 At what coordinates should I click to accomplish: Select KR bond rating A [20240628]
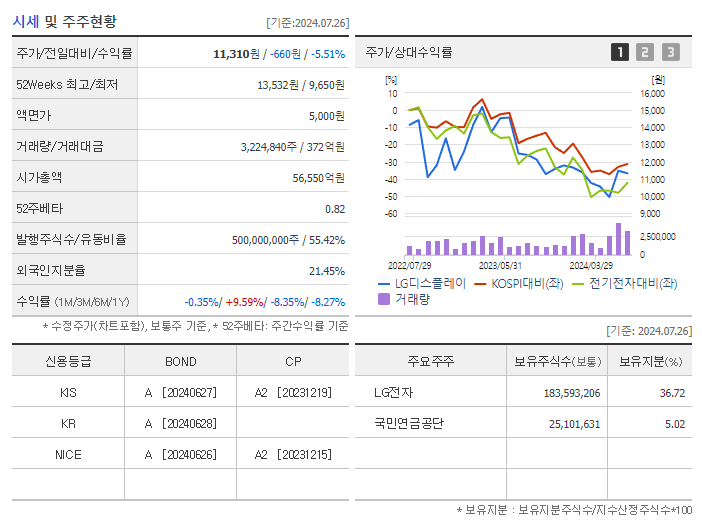pyautogui.click(x=181, y=423)
